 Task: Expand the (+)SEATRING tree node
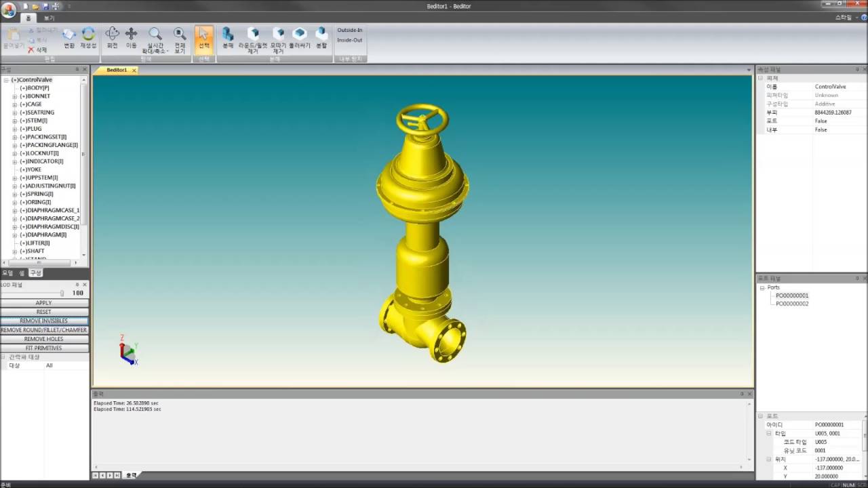click(x=15, y=113)
